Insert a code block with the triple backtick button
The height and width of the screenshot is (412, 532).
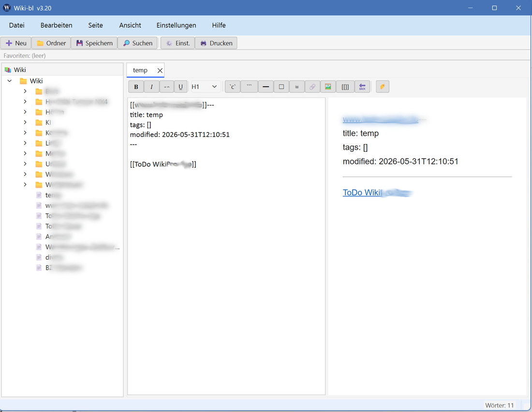(249, 87)
